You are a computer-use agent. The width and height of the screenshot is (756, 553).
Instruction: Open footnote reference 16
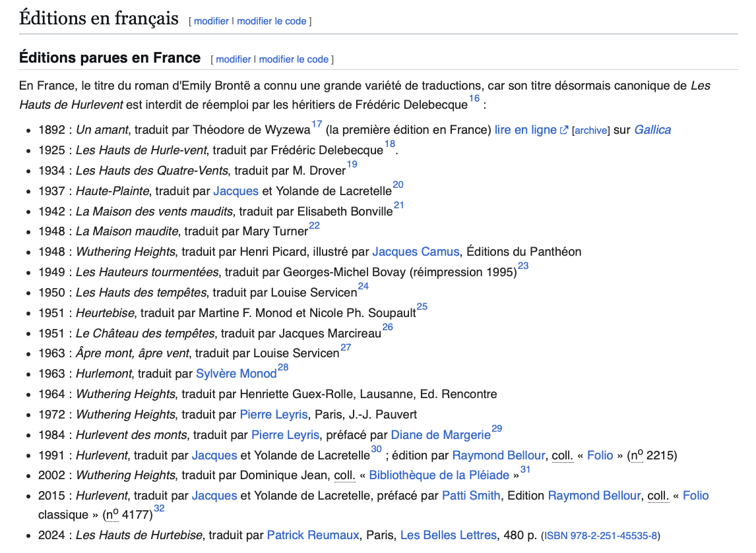click(x=474, y=99)
